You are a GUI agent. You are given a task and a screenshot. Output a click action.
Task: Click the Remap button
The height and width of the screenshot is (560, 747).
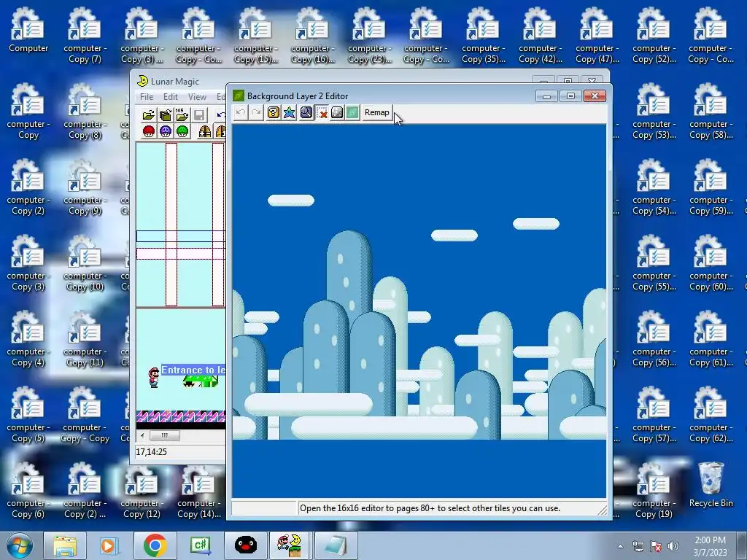[x=377, y=113]
